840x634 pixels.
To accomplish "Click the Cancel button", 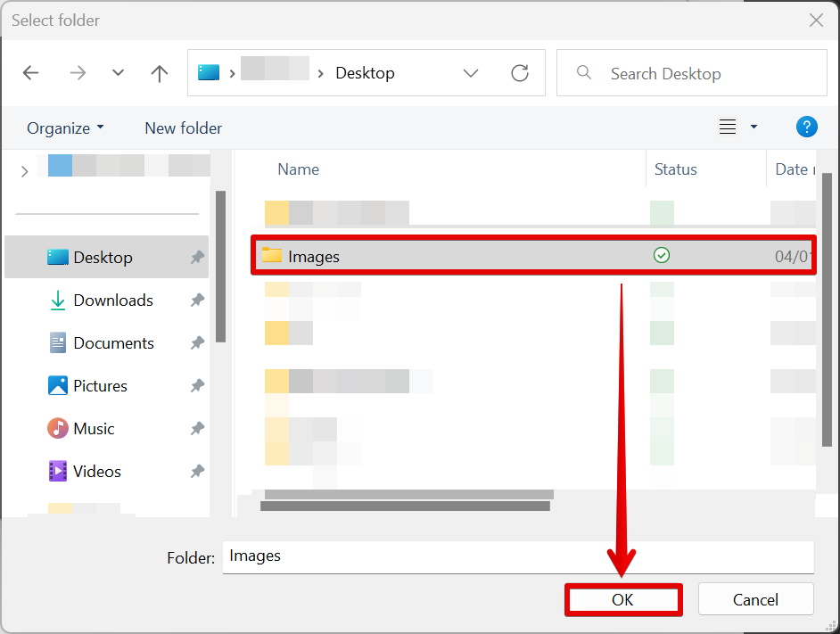I will pyautogui.click(x=755, y=599).
